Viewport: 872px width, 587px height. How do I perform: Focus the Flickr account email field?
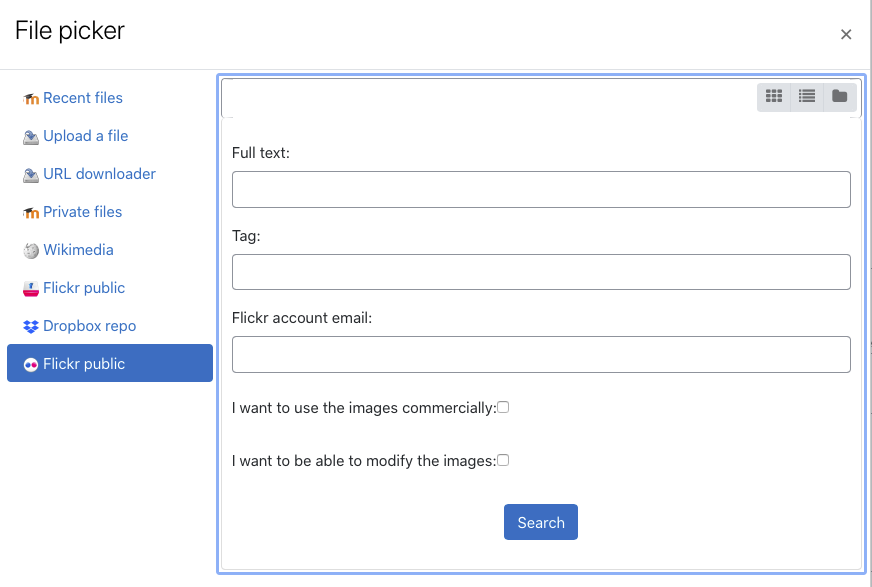pos(541,354)
